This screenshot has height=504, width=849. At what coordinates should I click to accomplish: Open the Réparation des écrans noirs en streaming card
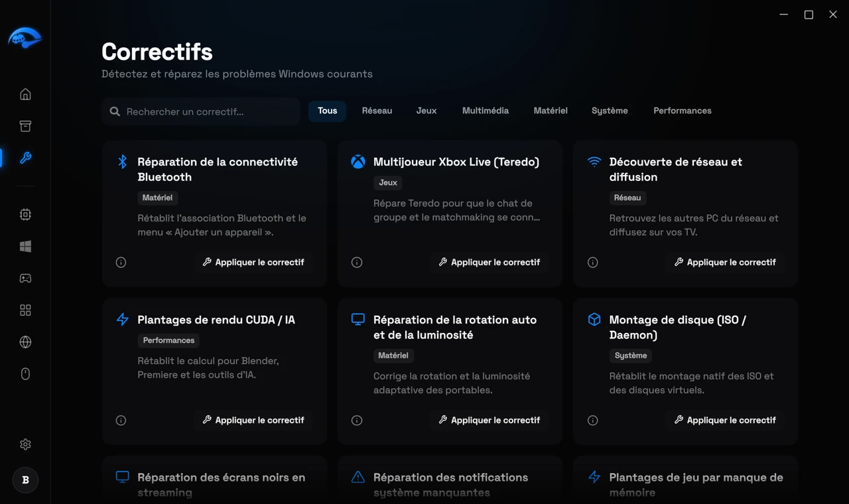214,479
